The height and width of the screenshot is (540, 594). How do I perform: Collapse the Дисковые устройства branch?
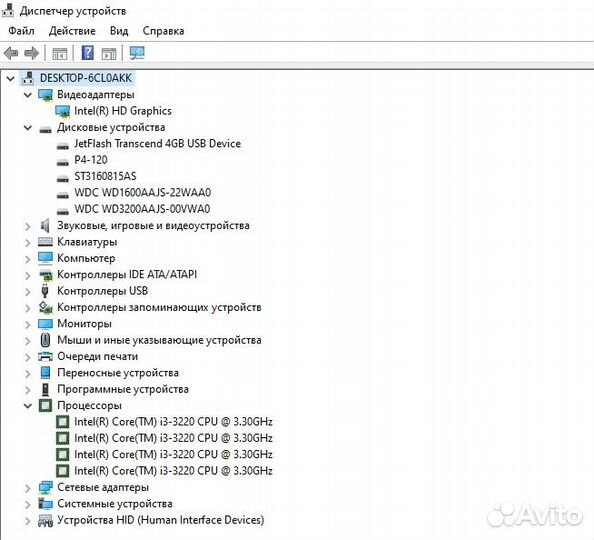click(x=28, y=128)
